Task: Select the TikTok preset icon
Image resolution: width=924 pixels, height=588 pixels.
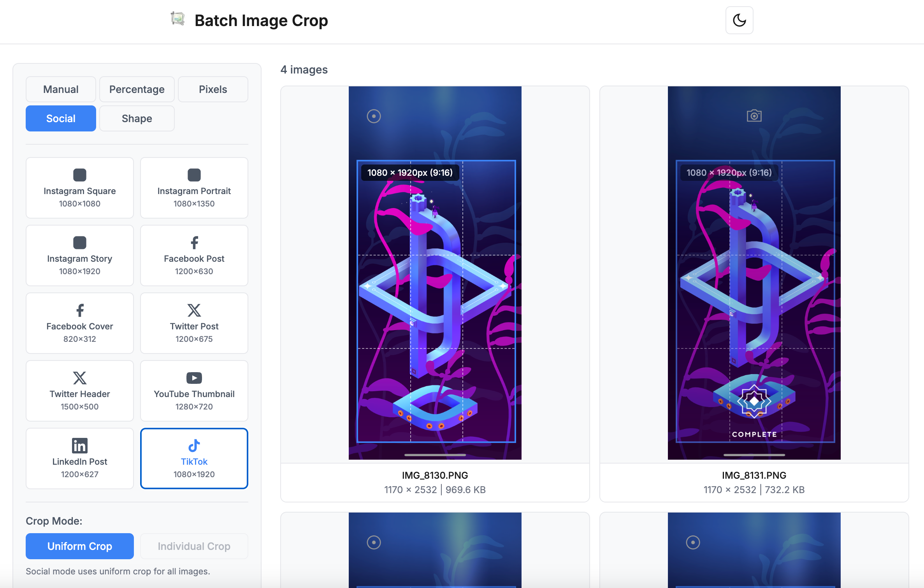Action: click(194, 446)
